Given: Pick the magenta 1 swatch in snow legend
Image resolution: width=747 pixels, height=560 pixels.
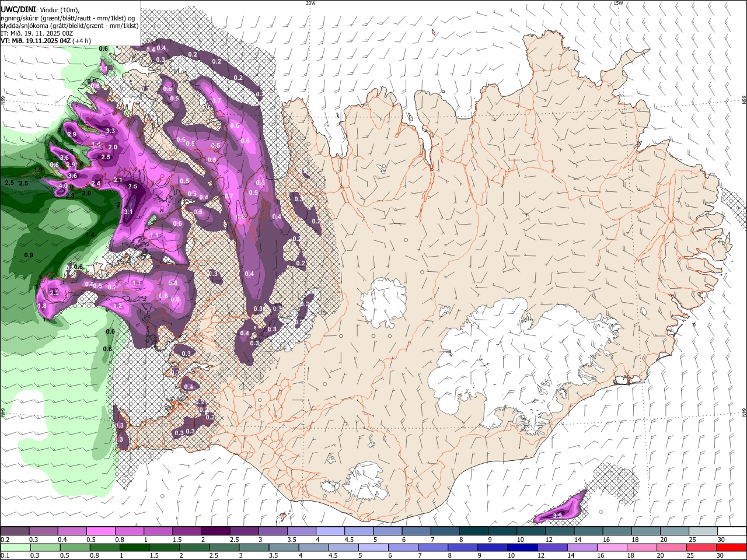Looking at the screenshot, I should click(x=158, y=531).
